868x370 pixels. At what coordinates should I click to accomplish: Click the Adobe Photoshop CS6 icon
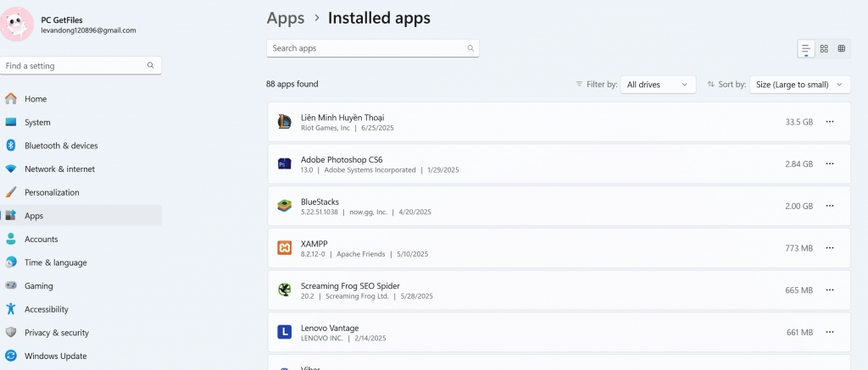[285, 163]
